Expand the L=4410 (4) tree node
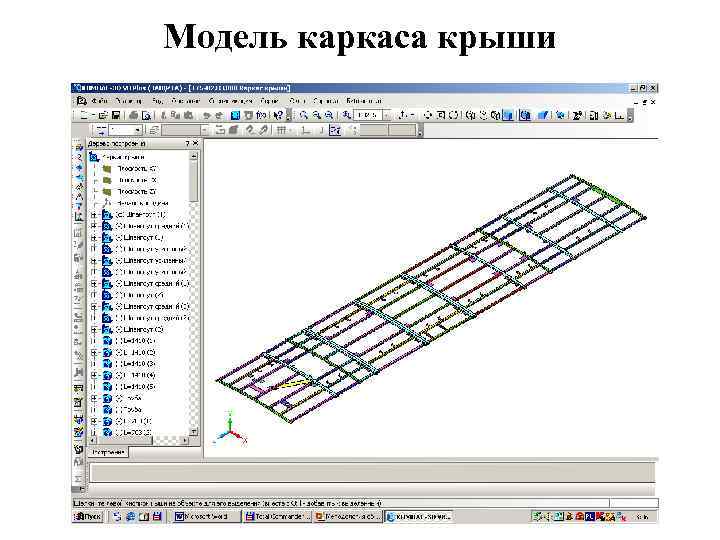This screenshot has height=540, width=720. coord(94,376)
